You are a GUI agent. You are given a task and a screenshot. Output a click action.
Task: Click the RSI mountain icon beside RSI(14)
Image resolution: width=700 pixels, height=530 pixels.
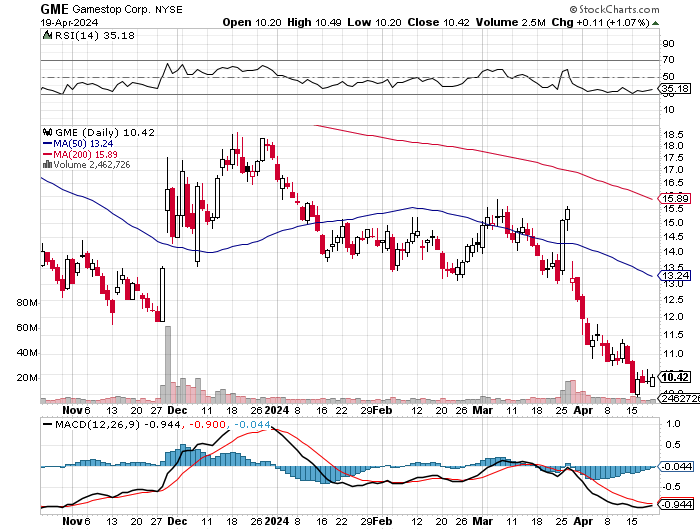pos(46,35)
